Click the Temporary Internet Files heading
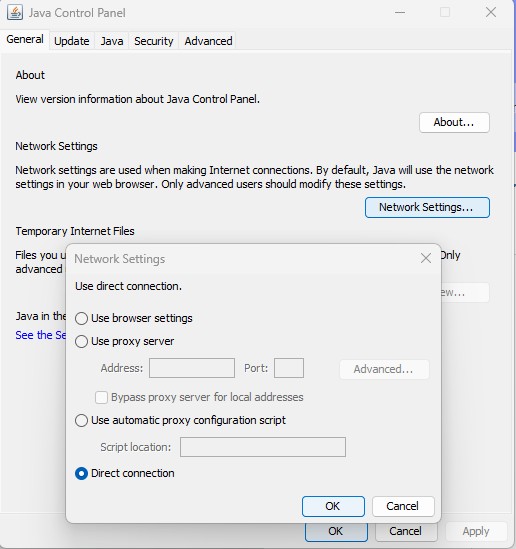 coord(75,231)
